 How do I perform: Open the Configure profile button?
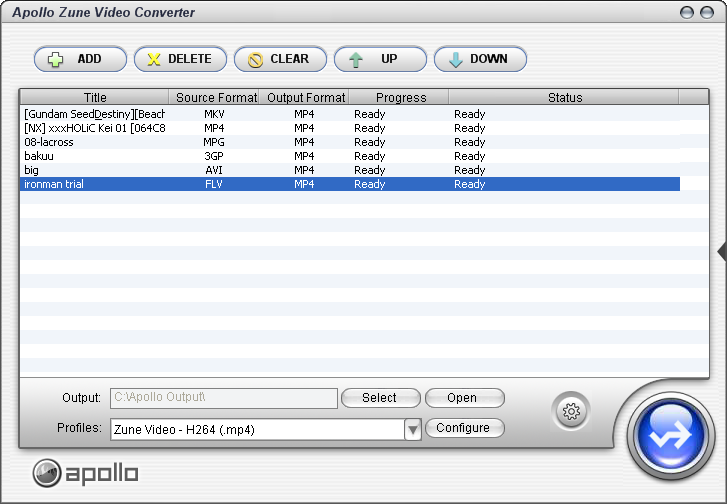tap(464, 428)
